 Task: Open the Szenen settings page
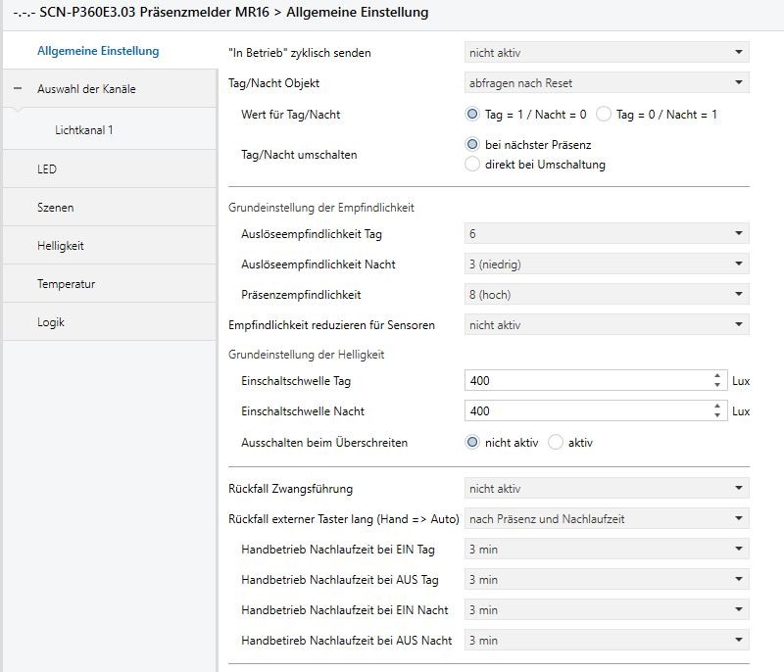pyautogui.click(x=56, y=208)
